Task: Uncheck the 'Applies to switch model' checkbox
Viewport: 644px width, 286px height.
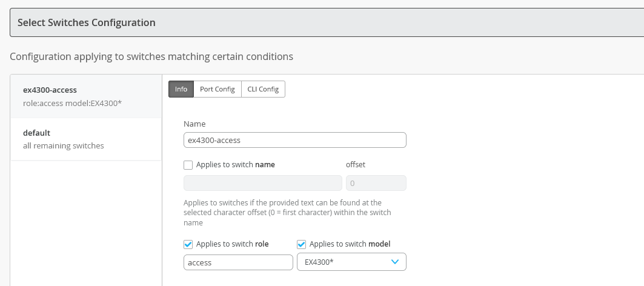Action: [x=301, y=244]
